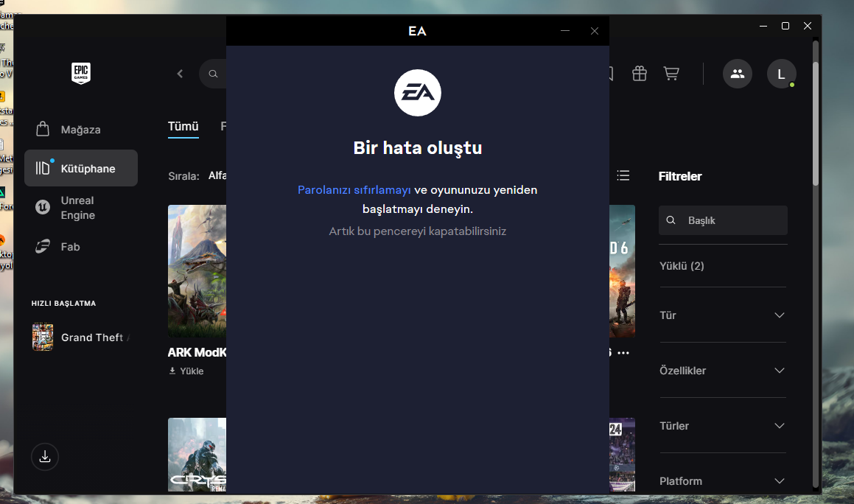Click Yükle under ARK ModKit
The width and height of the screenshot is (854, 504).
pos(186,371)
